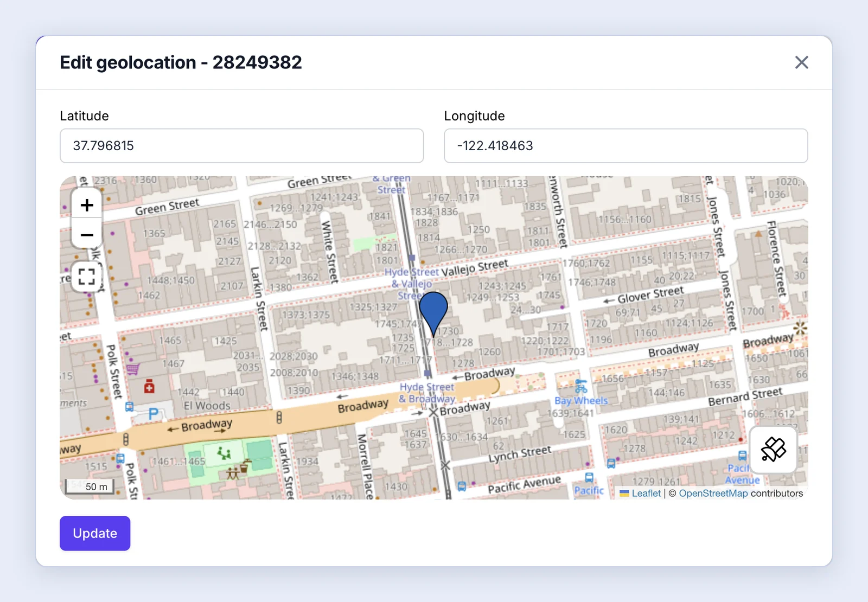Screen dimensions: 868x602
Task: Click the Hyde Street & Broadway stop label
Action: pyautogui.click(x=427, y=393)
